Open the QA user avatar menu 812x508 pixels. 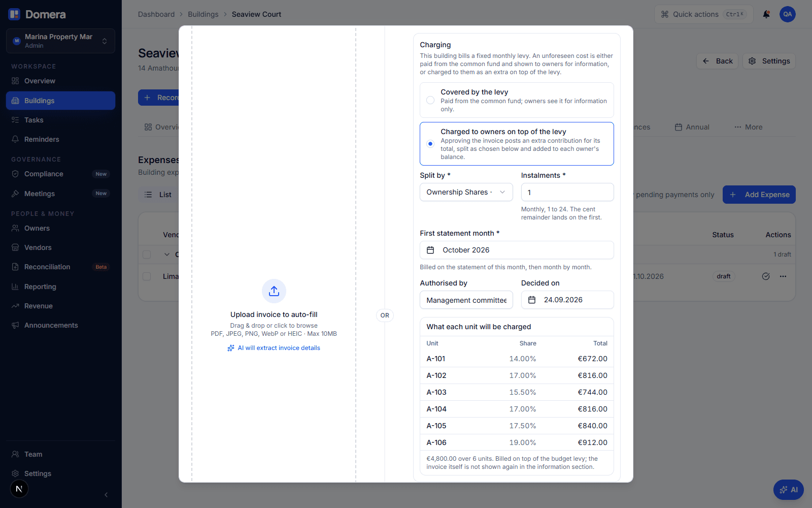[x=788, y=14]
